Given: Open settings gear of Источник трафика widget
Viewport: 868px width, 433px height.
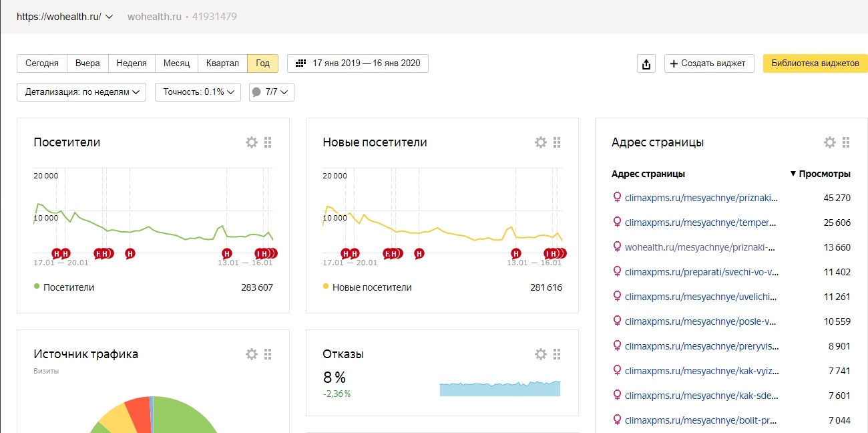Looking at the screenshot, I should 252,354.
